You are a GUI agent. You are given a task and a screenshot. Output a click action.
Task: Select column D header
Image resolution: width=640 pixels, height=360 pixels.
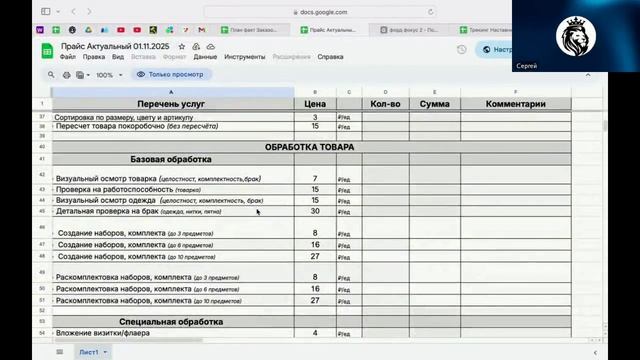(385, 92)
